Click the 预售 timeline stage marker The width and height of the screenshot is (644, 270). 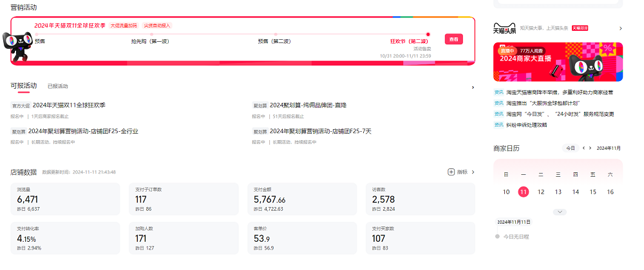point(36,35)
